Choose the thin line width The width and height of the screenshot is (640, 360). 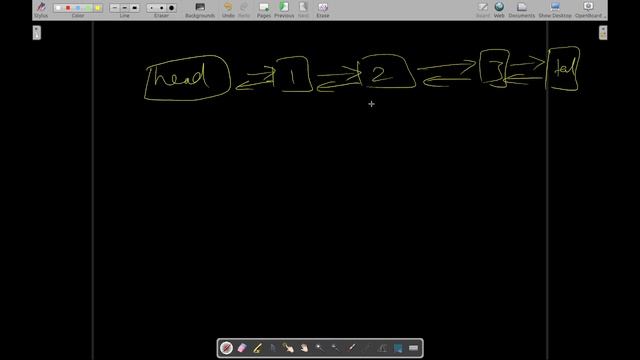pyautogui.click(x=115, y=8)
